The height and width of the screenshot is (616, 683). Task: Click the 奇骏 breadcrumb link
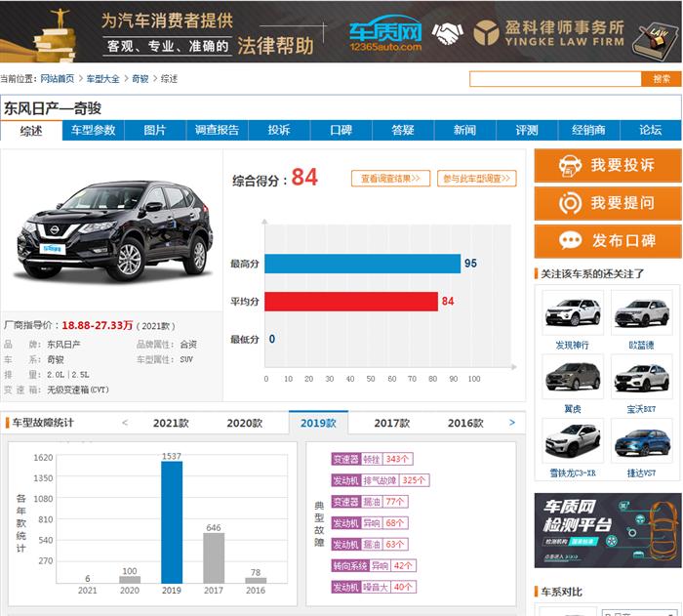coord(141,79)
